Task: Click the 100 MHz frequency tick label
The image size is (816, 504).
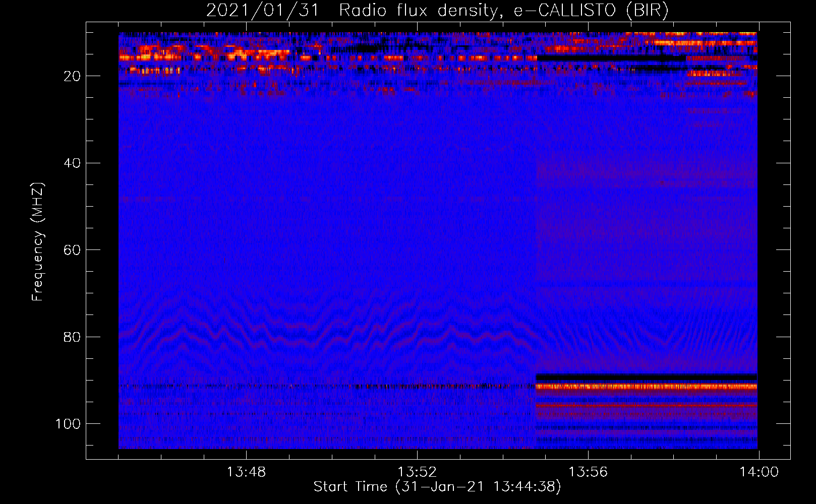Action: click(x=68, y=424)
